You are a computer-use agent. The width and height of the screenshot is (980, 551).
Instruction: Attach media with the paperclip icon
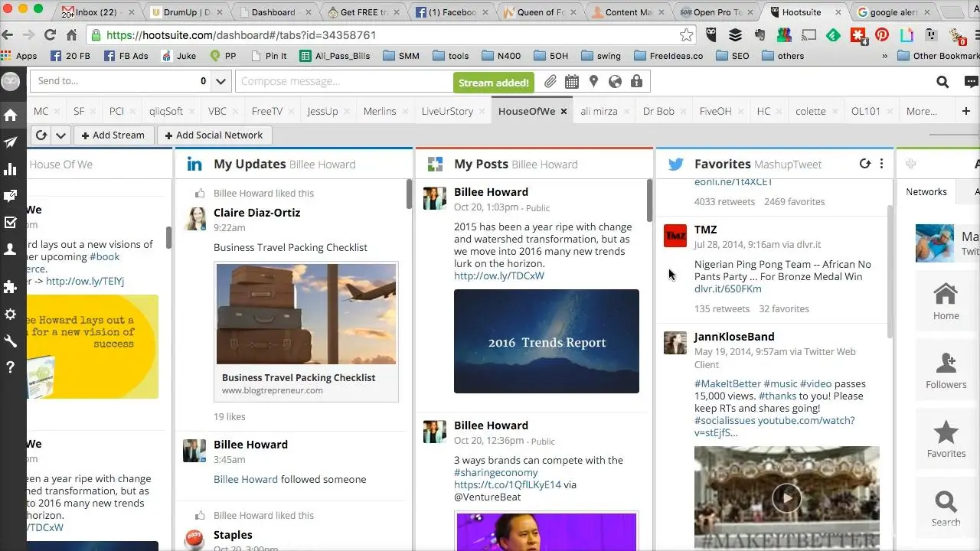(550, 82)
